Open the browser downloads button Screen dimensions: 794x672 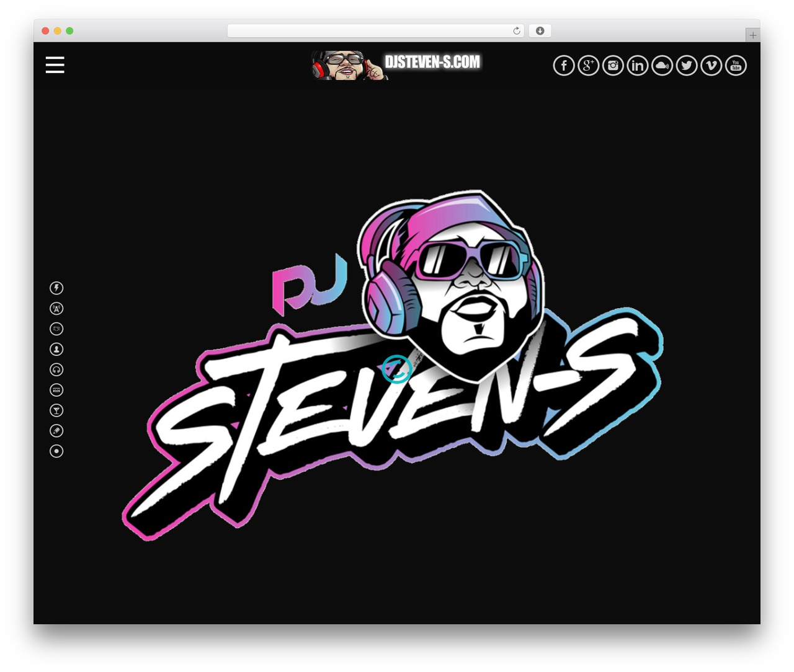540,31
